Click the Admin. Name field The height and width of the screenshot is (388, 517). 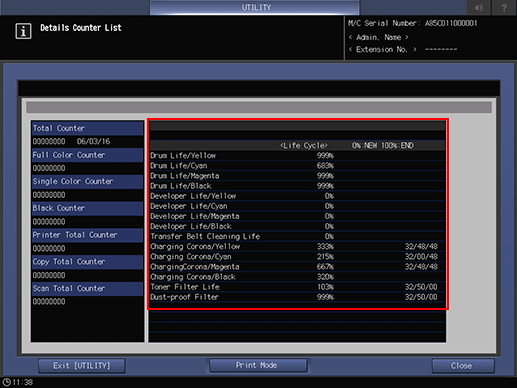(x=379, y=37)
